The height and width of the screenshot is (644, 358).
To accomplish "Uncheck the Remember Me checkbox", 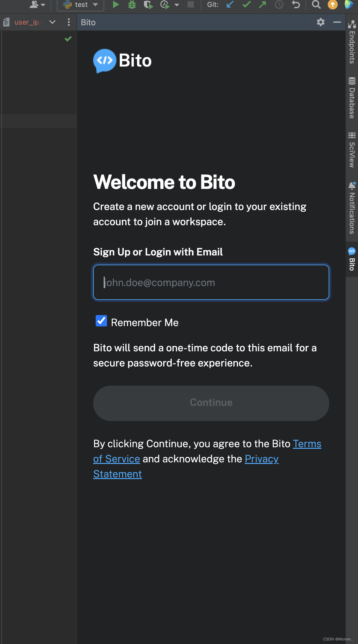I will pyautogui.click(x=101, y=321).
